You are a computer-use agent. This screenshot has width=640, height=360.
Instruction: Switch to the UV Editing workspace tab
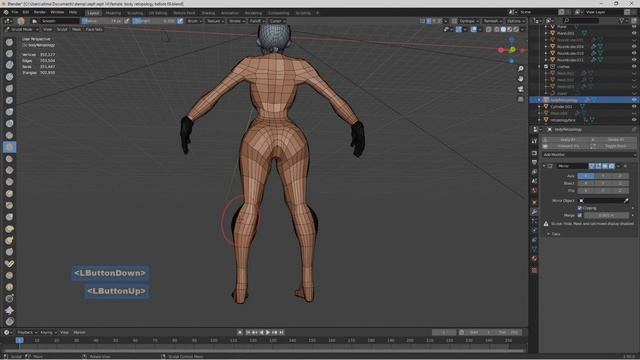[158, 13]
